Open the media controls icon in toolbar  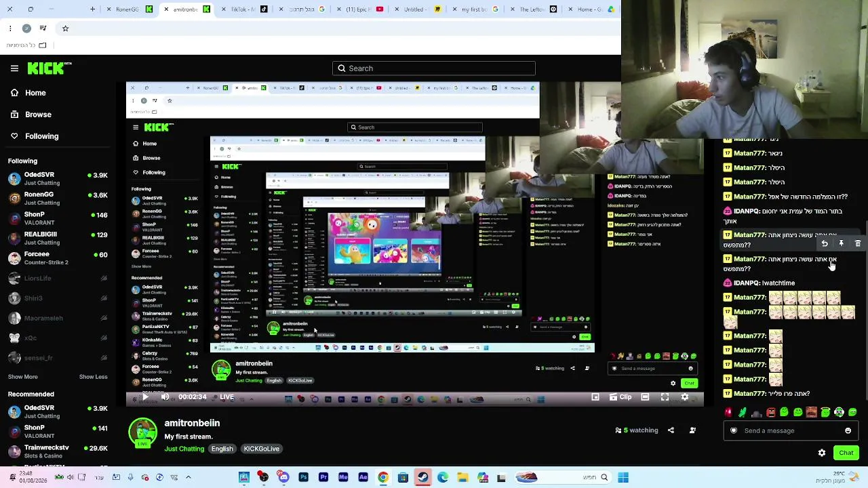tap(43, 28)
